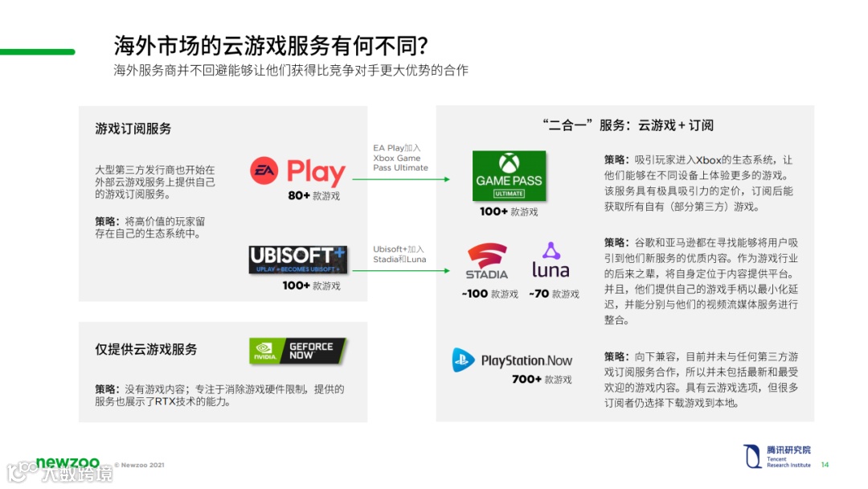Click the 700+ 款游戏 count text
This screenshot has width=868, height=489.
tap(542, 380)
